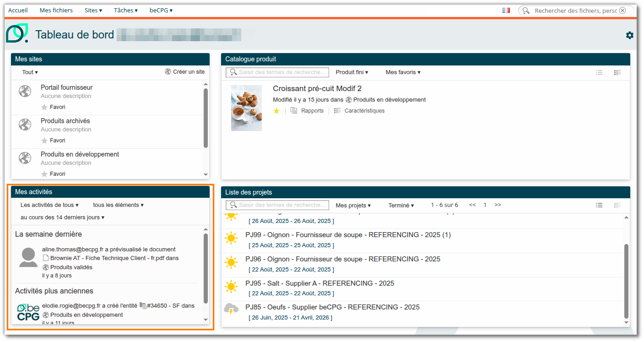The width and height of the screenshot is (644, 342).
Task: Open Les activités de tous dropdown
Action: 49,205
